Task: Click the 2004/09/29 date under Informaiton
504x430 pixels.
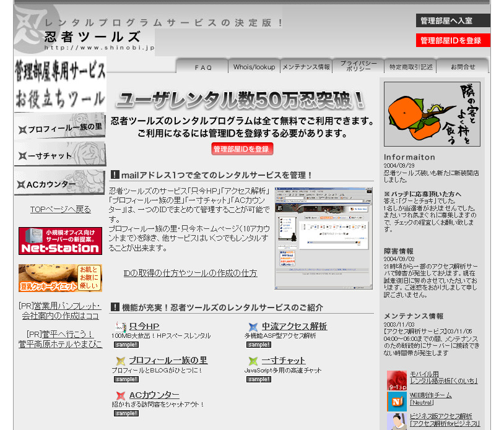Action: [x=399, y=165]
